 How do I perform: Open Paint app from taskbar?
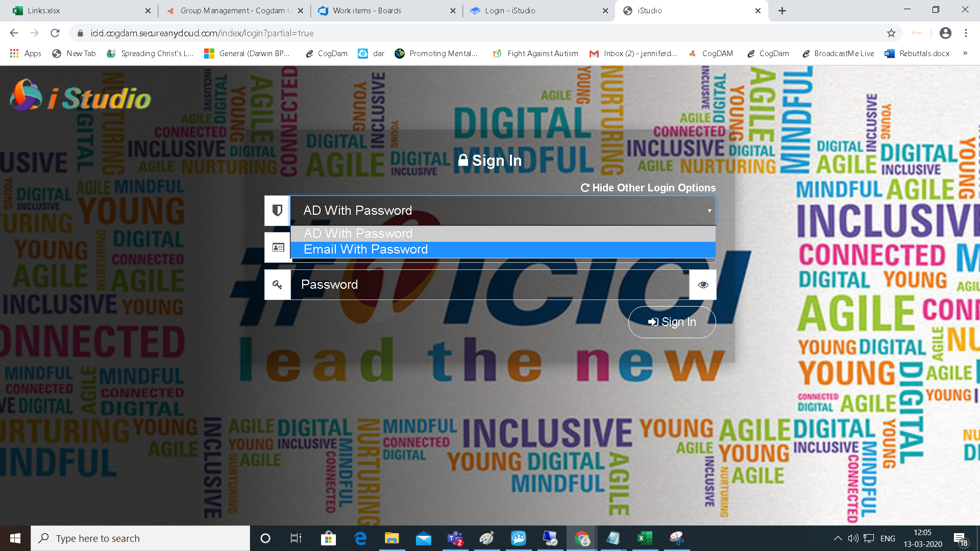click(x=486, y=538)
